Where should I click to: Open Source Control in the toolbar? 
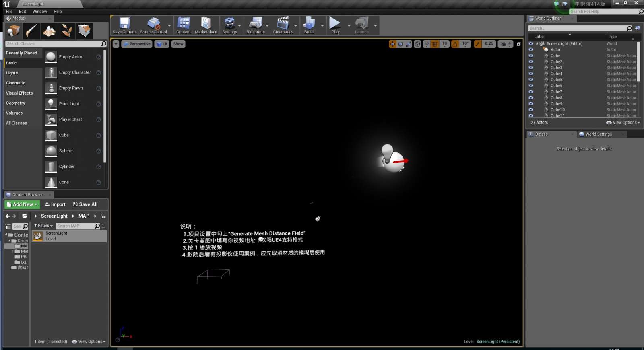[153, 26]
